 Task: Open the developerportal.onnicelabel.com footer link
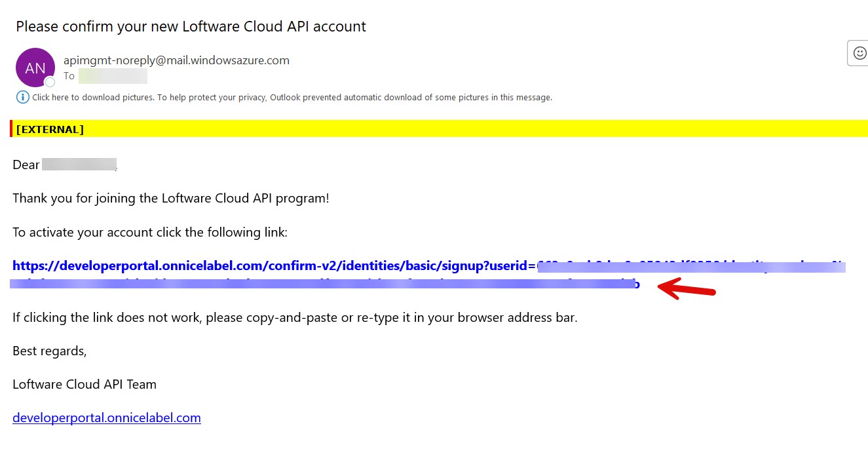coord(107,418)
